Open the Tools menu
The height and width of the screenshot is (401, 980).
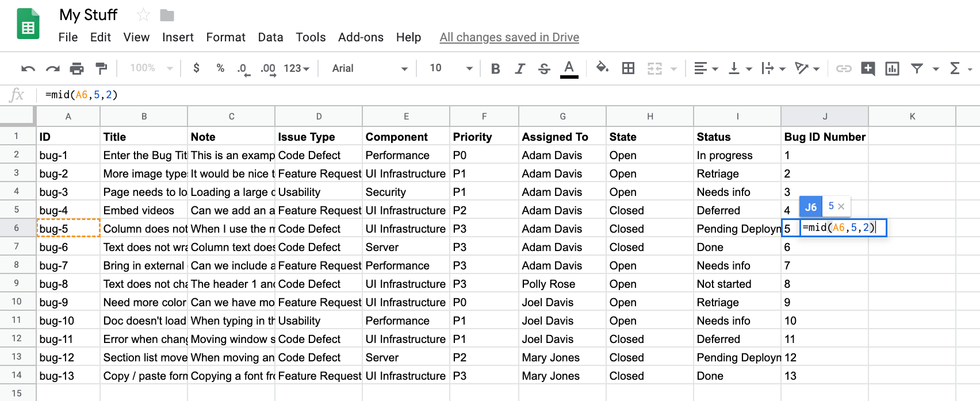(311, 37)
